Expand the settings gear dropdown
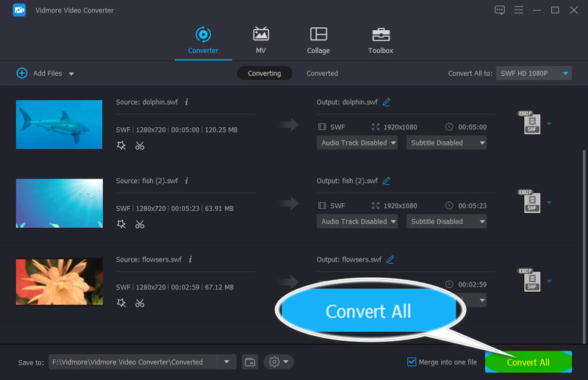Screen dimensions: 588x380 [x=279, y=362]
